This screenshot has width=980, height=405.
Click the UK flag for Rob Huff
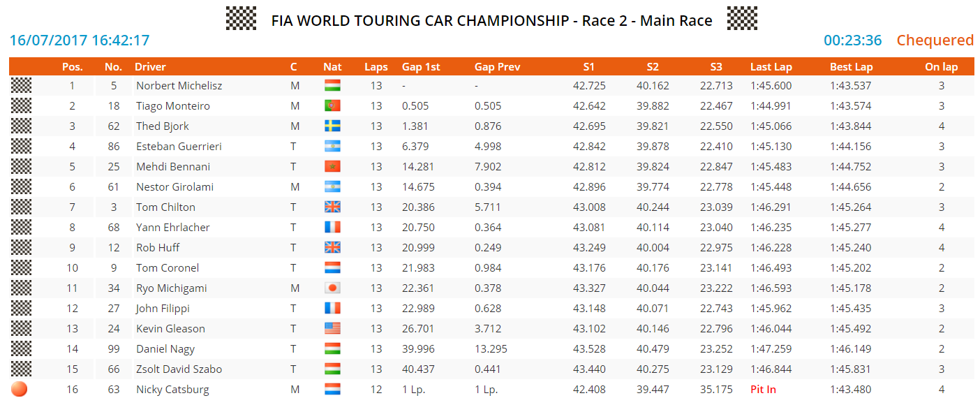click(332, 248)
